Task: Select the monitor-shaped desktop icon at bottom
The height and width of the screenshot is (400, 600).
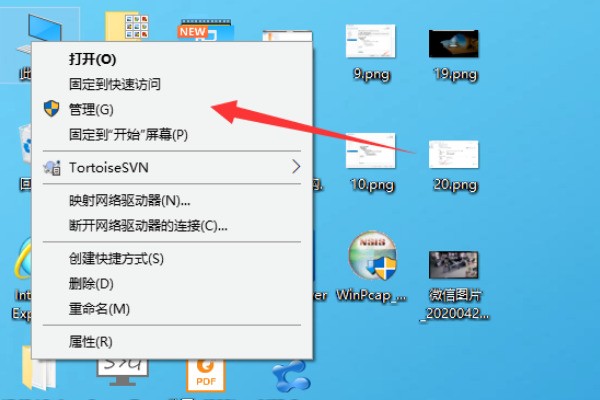Action: point(122,372)
